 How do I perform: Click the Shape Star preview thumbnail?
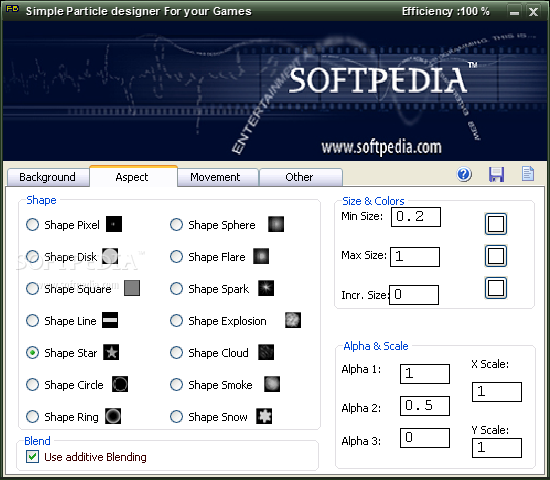coord(111,352)
